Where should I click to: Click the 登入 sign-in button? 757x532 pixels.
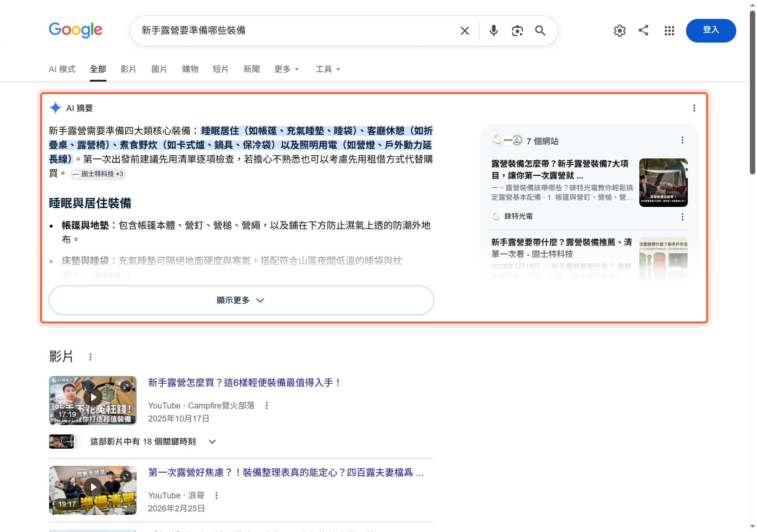[711, 30]
